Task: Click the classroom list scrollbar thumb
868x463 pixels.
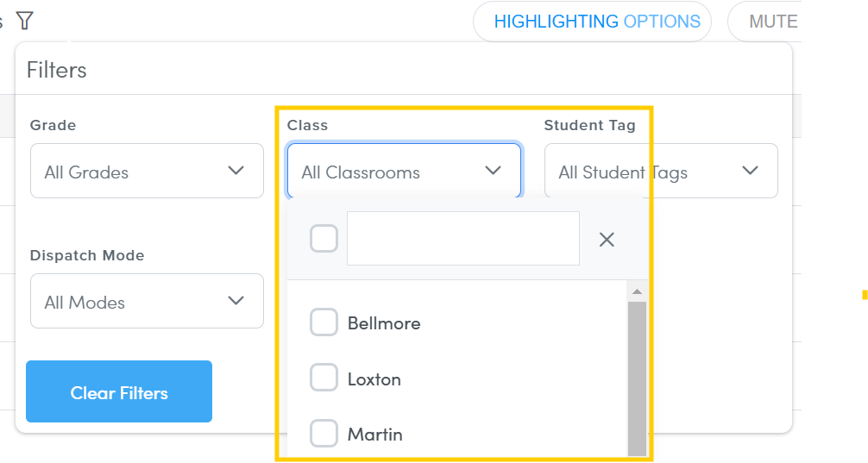Action: pyautogui.click(x=637, y=379)
